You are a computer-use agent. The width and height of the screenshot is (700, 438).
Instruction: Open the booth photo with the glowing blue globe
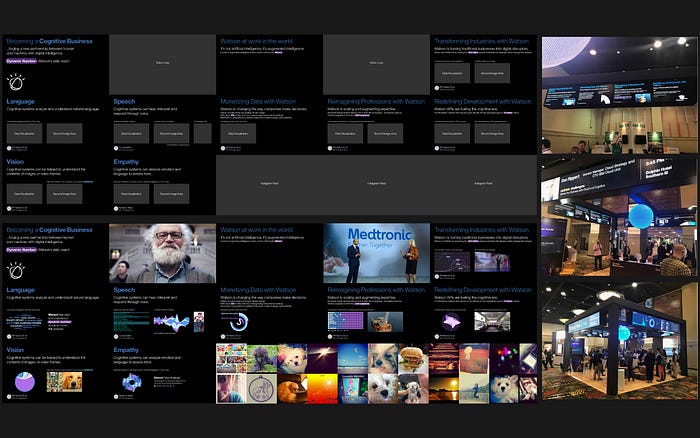[x=620, y=217]
